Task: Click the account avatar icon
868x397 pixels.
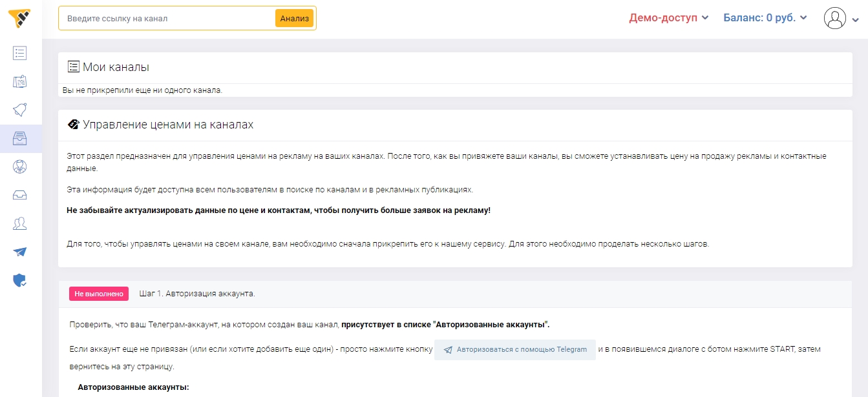Action: tap(834, 17)
